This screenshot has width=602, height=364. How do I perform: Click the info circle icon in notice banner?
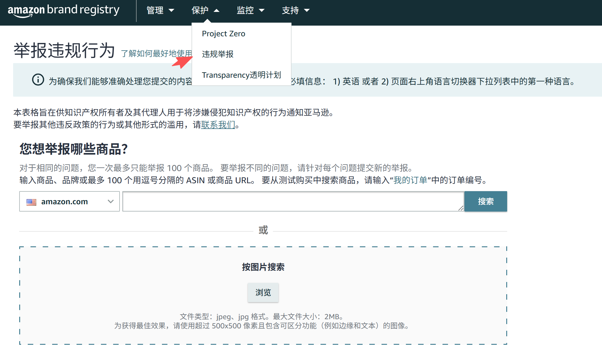(38, 80)
